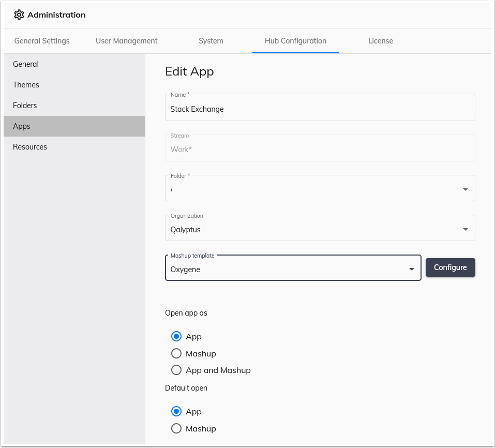Select Mashup under Open app as
This screenshot has height=448, width=495.
pos(176,353)
